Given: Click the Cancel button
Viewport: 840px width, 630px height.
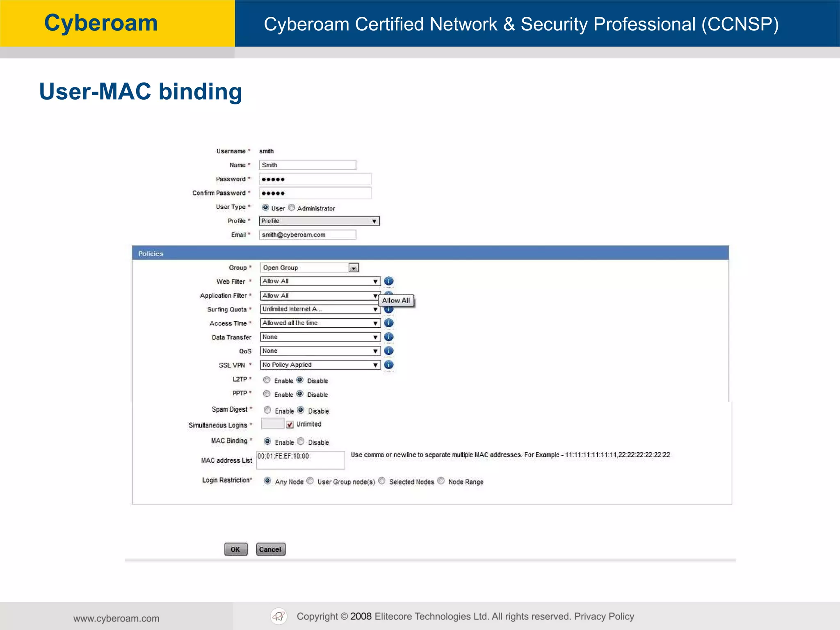Looking at the screenshot, I should 271,549.
